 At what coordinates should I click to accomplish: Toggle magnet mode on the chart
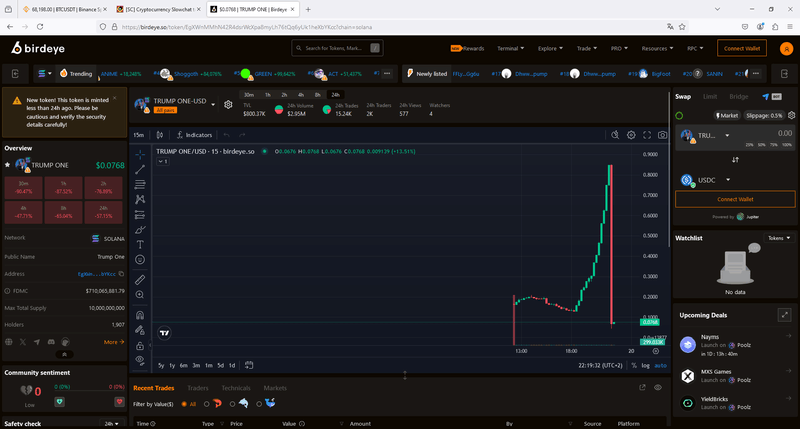pyautogui.click(x=140, y=315)
